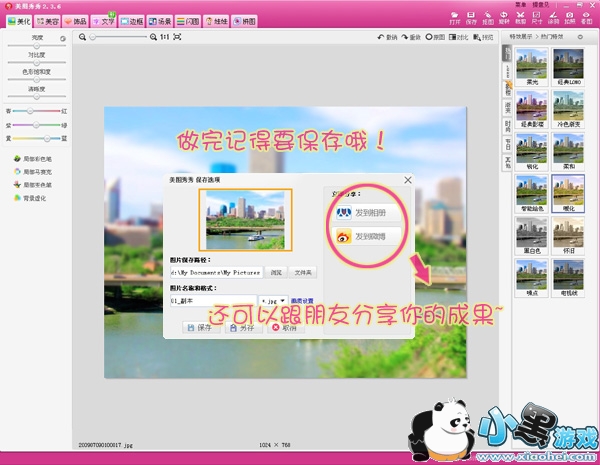Click the 重做 redo icon
The image size is (600, 465).
coord(410,37)
